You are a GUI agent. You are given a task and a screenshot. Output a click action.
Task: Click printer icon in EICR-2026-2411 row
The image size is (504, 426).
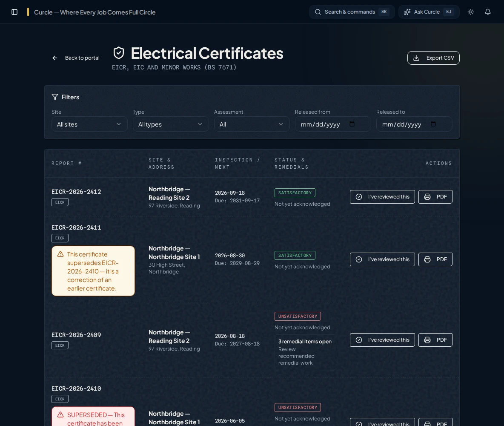[427, 259]
